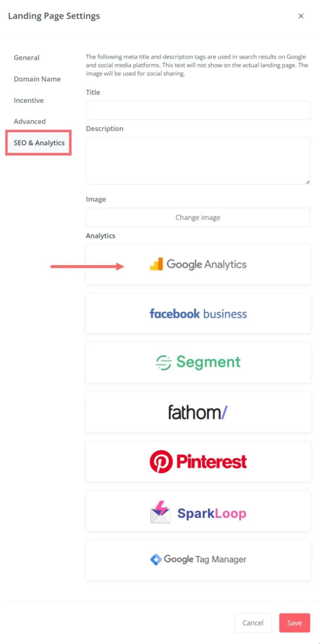This screenshot has width=320, height=644.
Task: Save the landing page settings
Action: click(294, 623)
